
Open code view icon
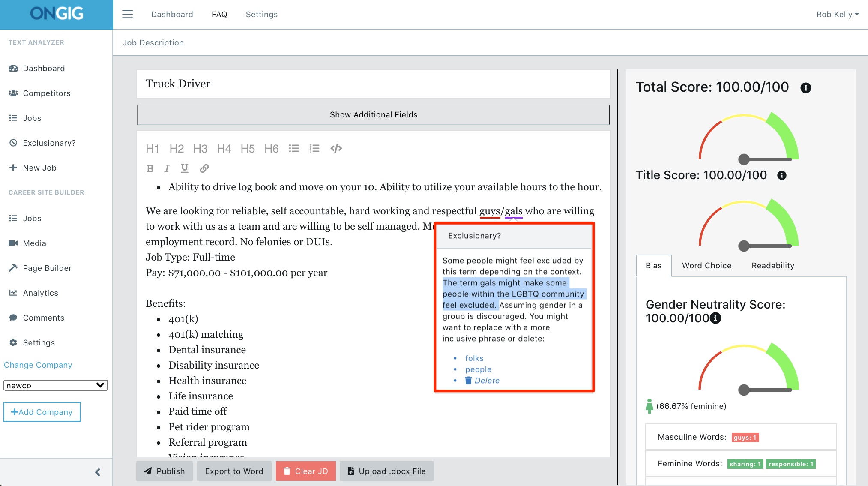[x=336, y=148]
